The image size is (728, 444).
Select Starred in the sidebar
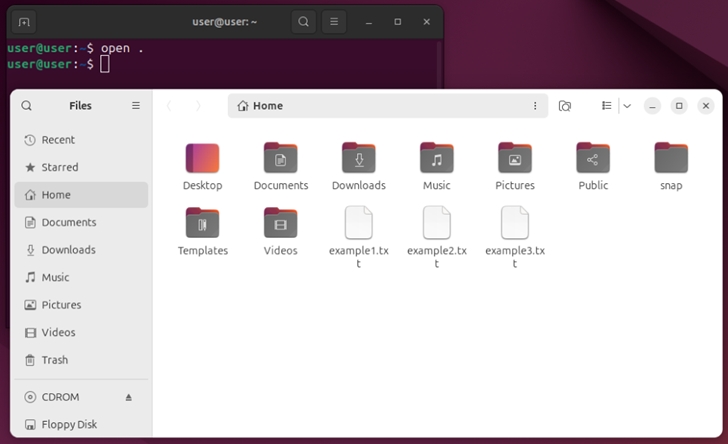pyautogui.click(x=59, y=167)
